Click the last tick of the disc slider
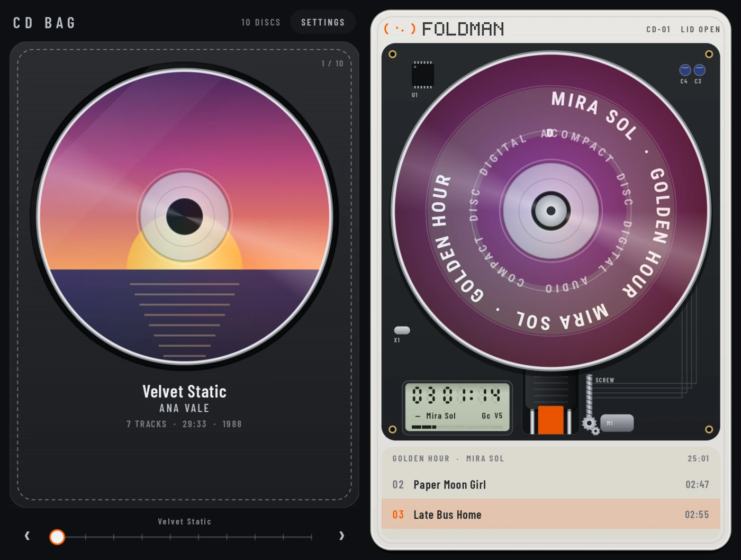Image resolution: width=741 pixels, height=560 pixels. [x=311, y=537]
